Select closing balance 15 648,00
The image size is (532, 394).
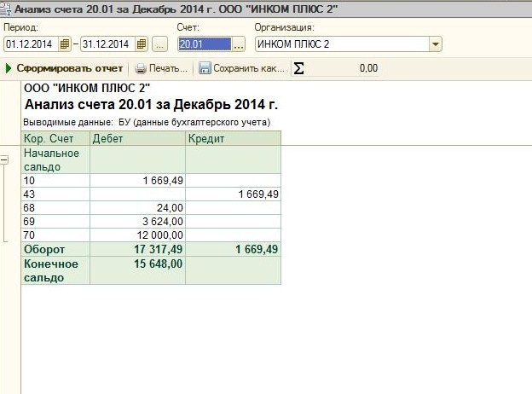click(x=138, y=270)
